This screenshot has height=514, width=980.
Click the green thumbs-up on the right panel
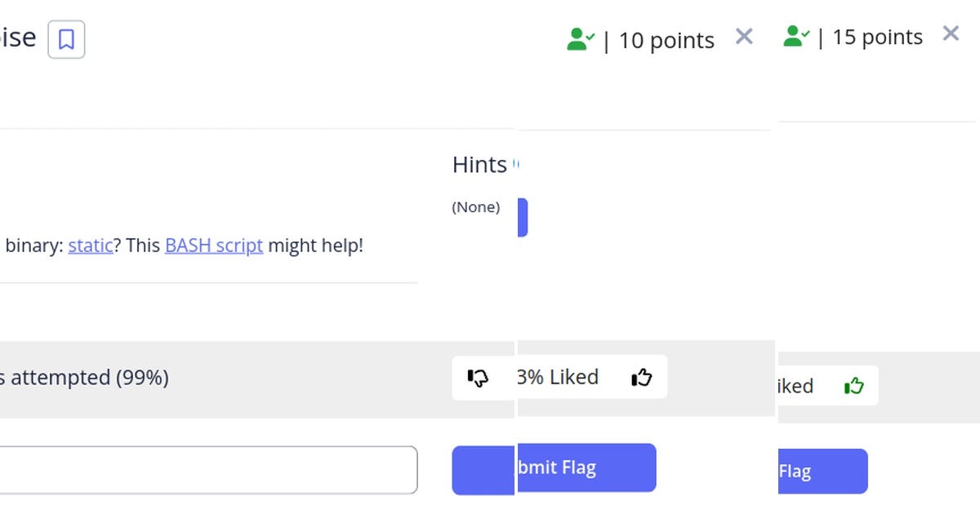855,386
